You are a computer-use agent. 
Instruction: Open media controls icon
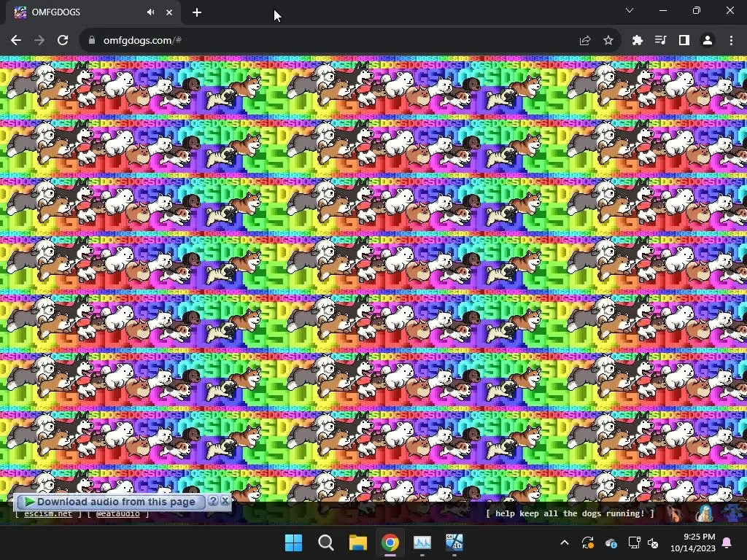click(660, 41)
